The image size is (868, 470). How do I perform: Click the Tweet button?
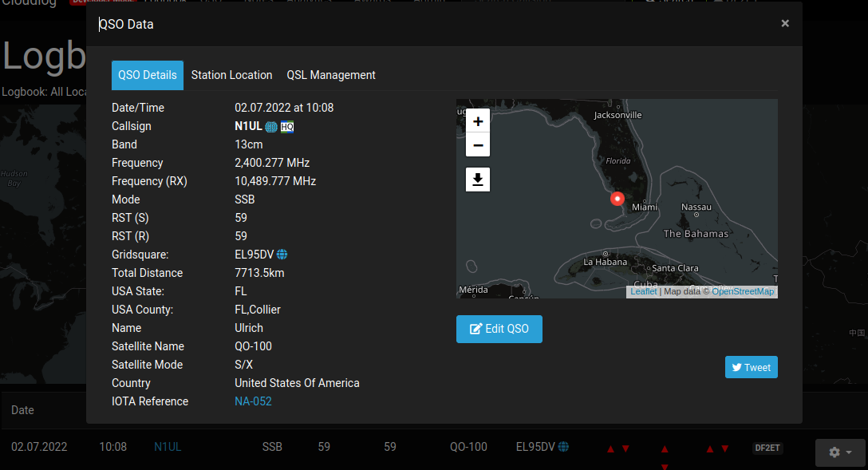pos(751,367)
